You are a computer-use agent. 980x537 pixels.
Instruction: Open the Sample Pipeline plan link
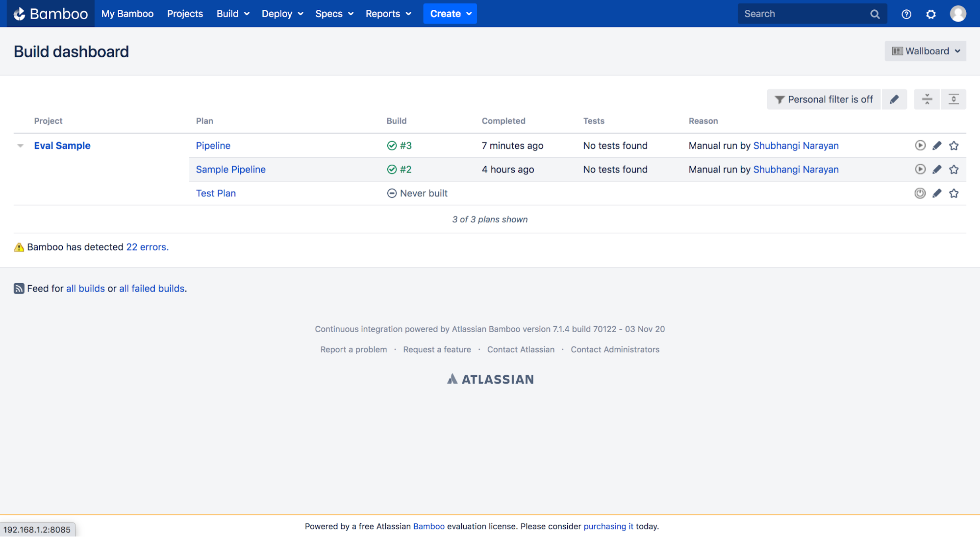[231, 170]
